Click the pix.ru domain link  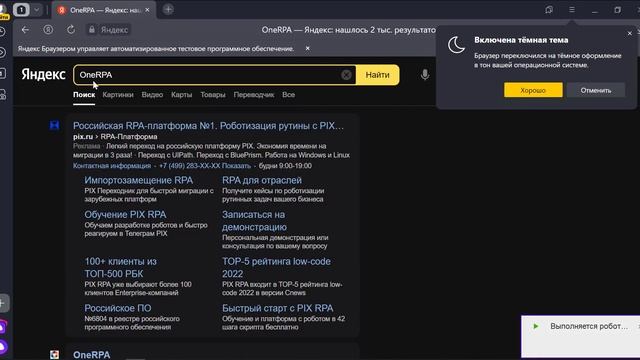pyautogui.click(x=83, y=137)
